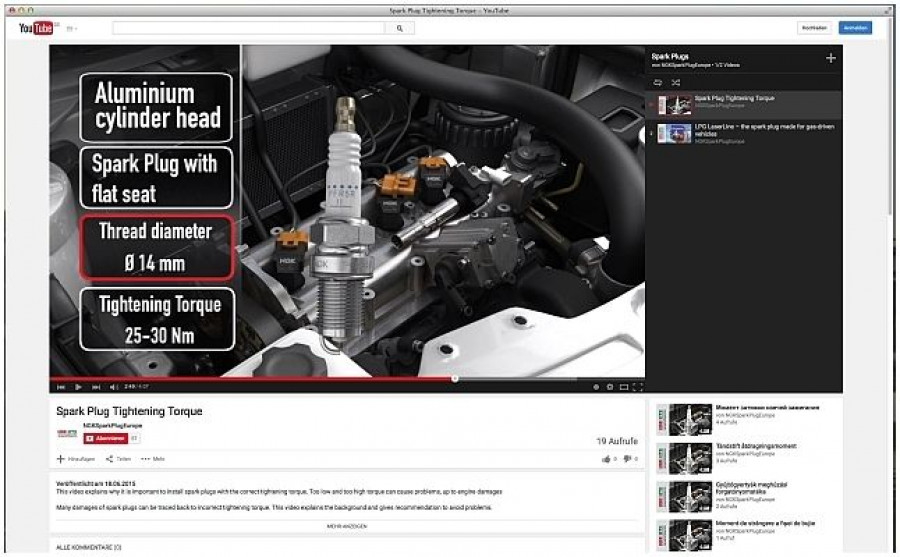
Task: Skip to the next video in the player
Action: pyautogui.click(x=96, y=387)
